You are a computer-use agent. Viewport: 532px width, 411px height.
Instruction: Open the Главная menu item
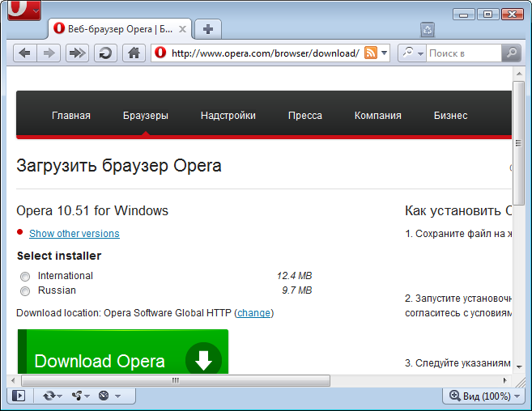tap(71, 116)
